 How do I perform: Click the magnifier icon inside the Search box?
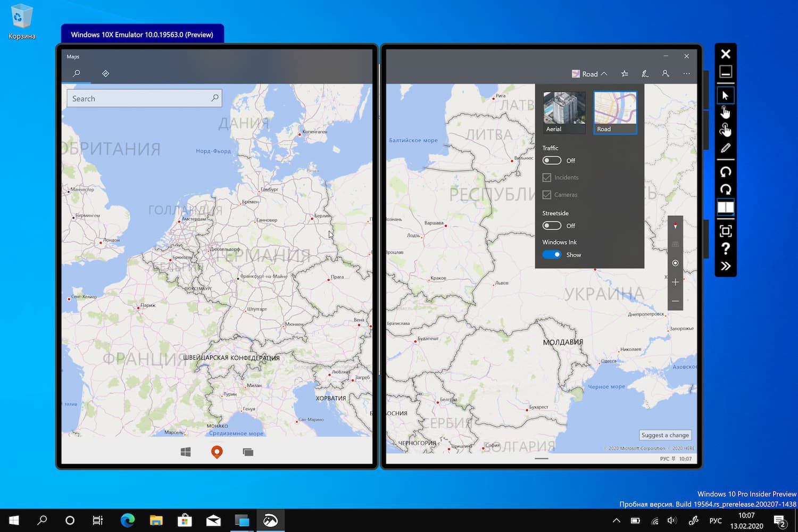(215, 98)
